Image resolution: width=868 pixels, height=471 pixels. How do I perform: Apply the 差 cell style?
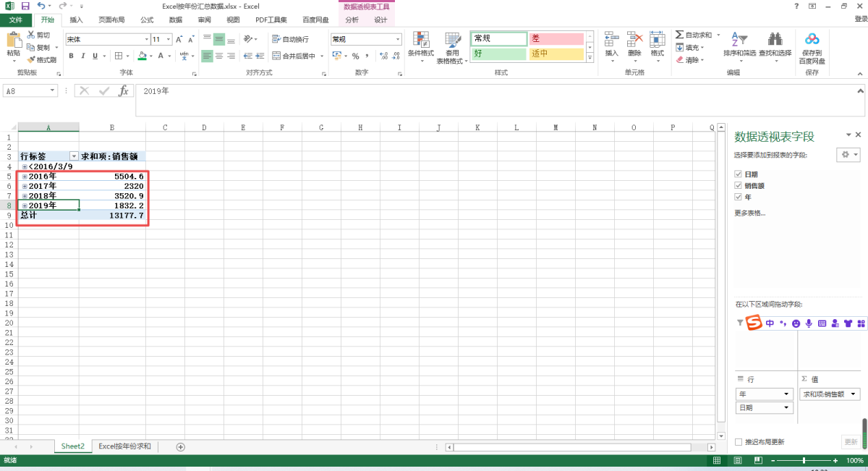point(556,38)
